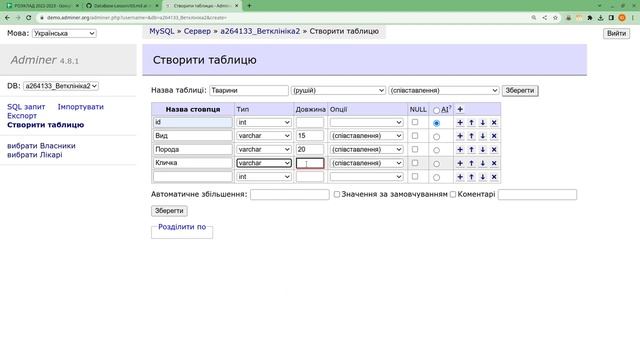Remove the id column row
Image resolution: width=640 pixels, height=360 pixels.
point(494,122)
